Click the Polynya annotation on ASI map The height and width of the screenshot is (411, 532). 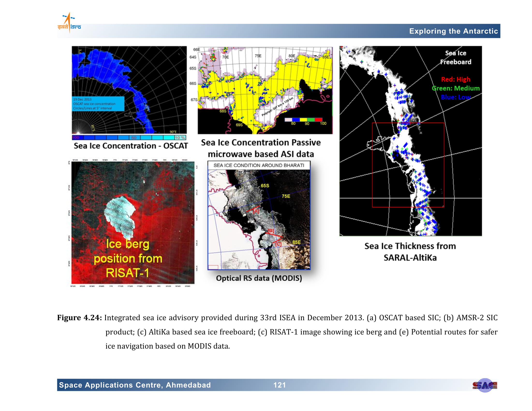point(277,106)
